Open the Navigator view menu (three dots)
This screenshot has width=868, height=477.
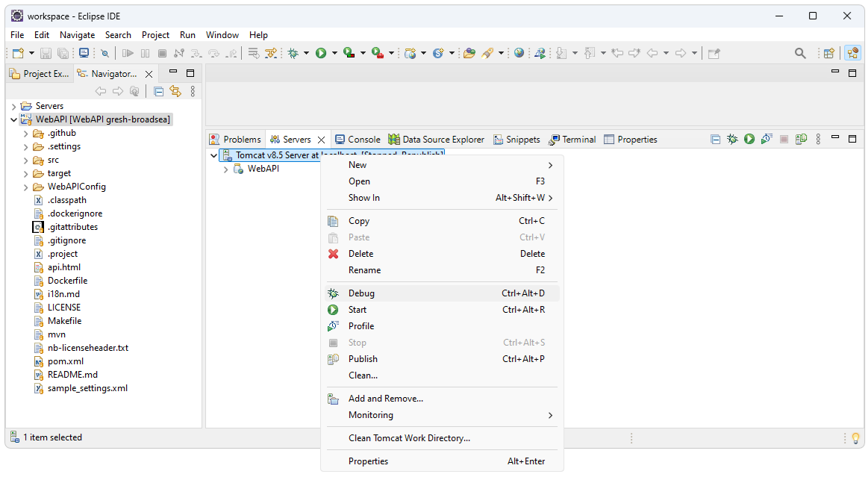tap(193, 91)
